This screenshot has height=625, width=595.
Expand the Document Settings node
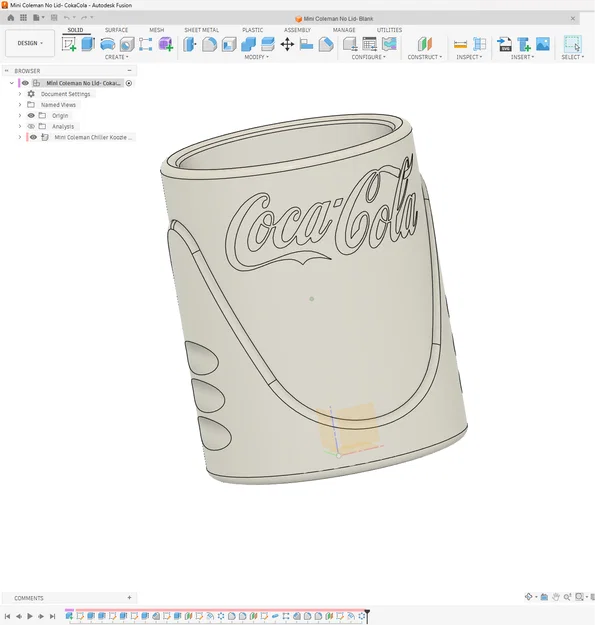[x=20, y=94]
